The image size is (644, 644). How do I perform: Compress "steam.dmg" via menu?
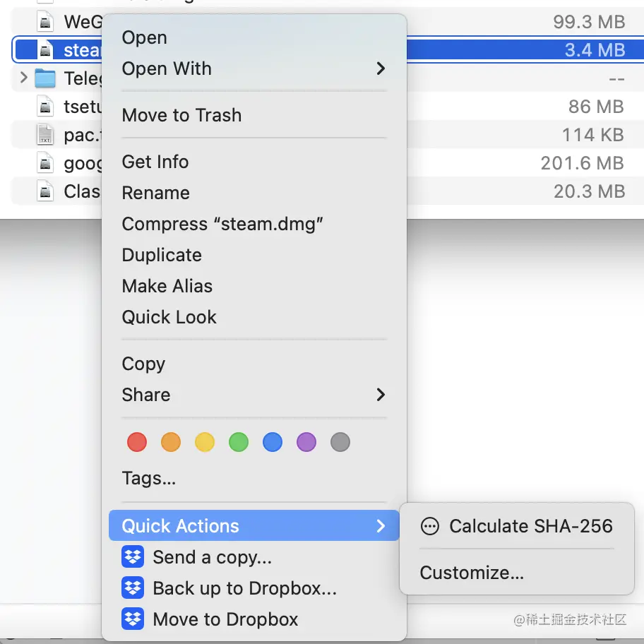[222, 225]
